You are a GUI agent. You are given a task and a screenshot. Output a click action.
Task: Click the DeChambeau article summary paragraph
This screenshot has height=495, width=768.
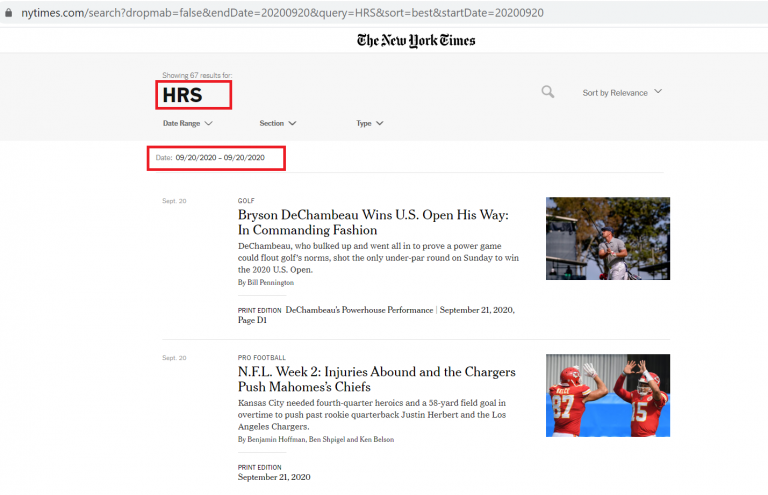pos(378,258)
